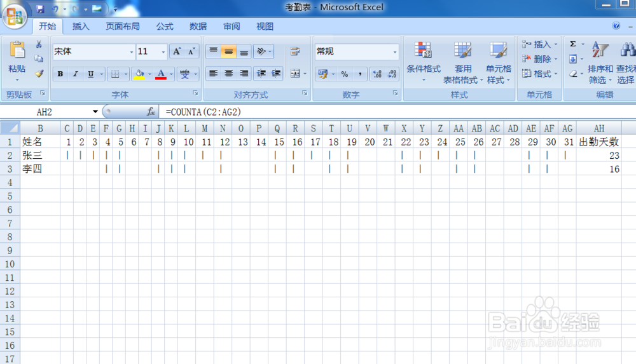
Task: Open the 对齐方式 group dialog launcher
Action: click(305, 93)
